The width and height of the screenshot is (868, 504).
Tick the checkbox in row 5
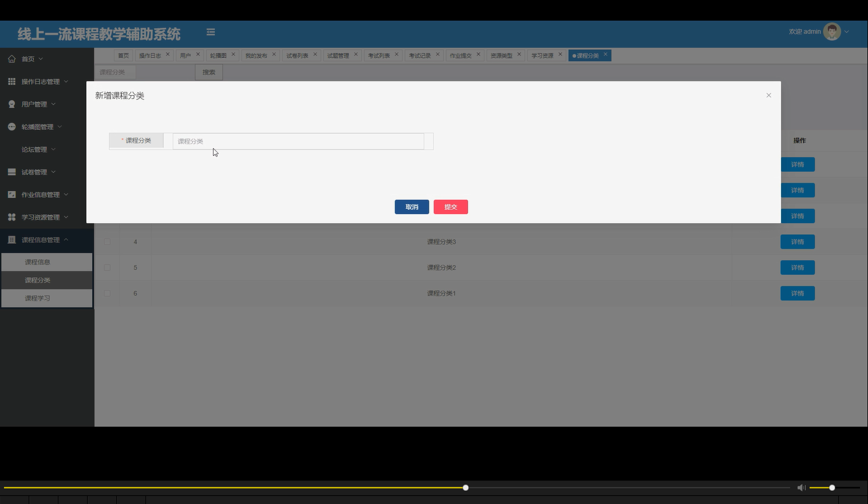107,267
